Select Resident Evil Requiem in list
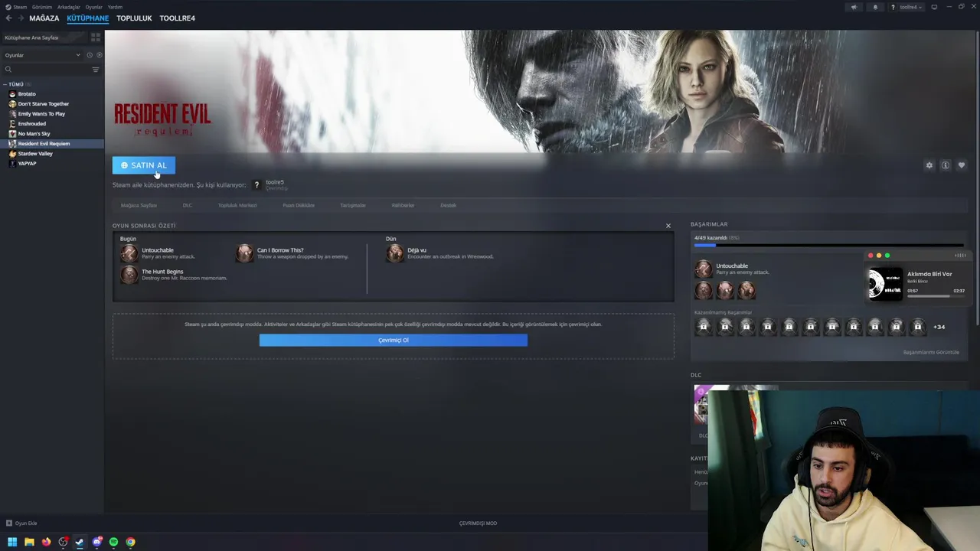Image resolution: width=980 pixels, height=551 pixels. coord(52,144)
